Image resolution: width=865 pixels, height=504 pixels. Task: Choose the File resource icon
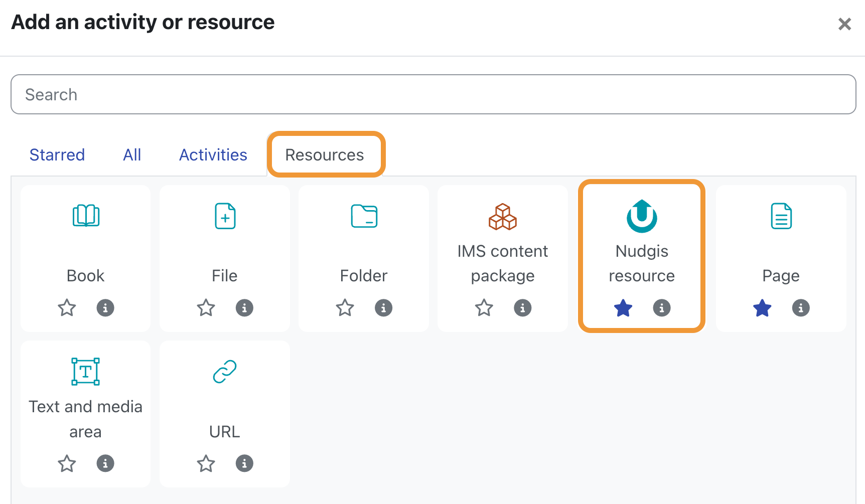[225, 216]
